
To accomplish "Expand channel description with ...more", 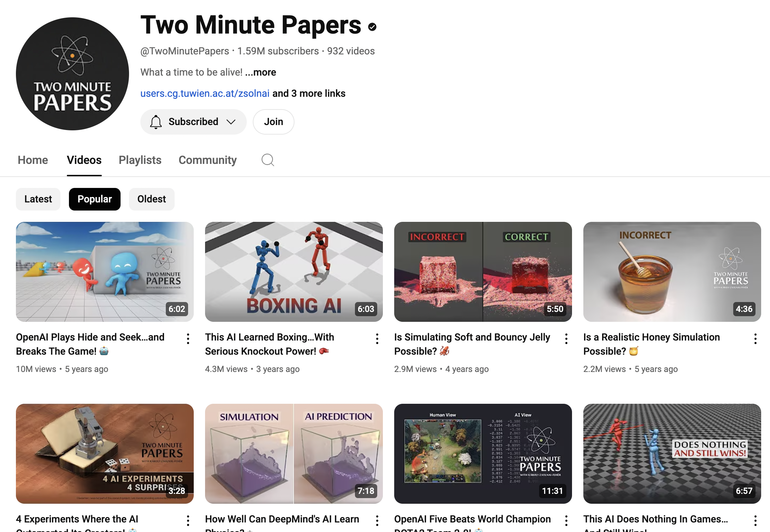I will click(x=261, y=72).
